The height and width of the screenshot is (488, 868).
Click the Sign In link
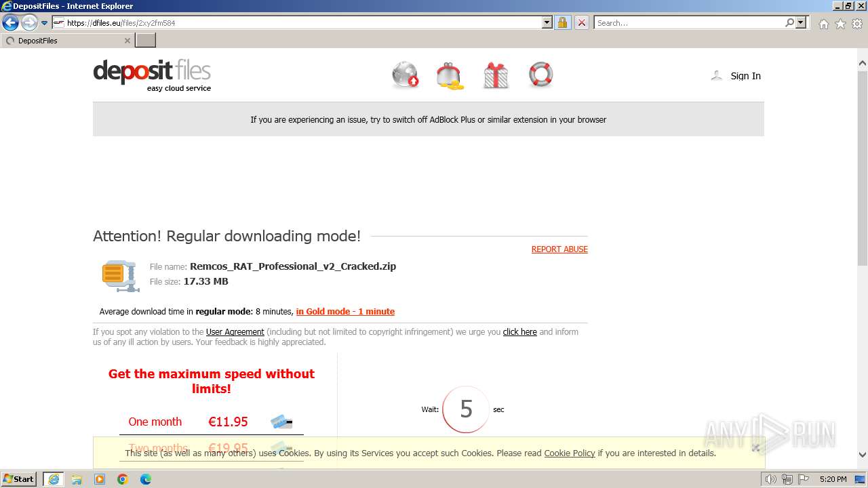[745, 76]
